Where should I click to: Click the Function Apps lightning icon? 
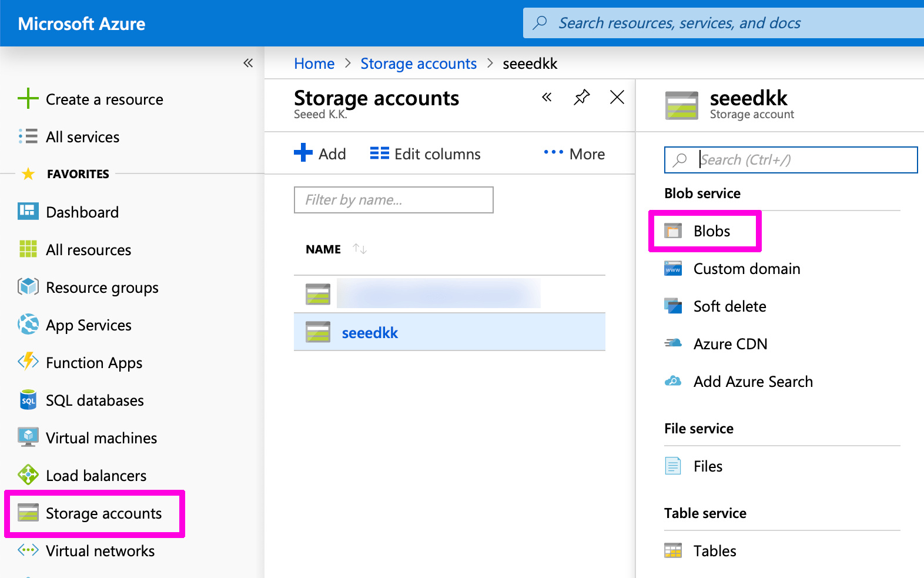[28, 362]
